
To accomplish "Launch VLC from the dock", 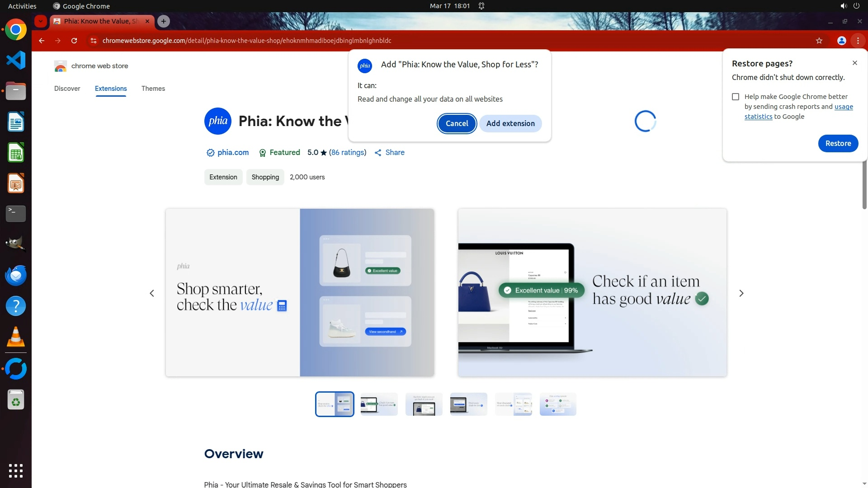I will click(x=15, y=337).
